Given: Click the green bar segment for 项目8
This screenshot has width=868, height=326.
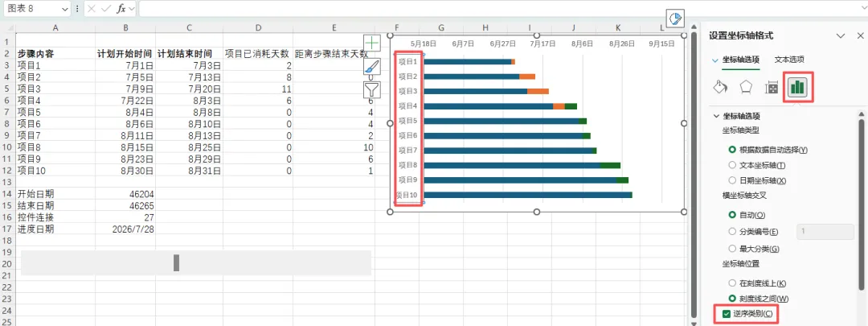Looking at the screenshot, I should pyautogui.click(x=610, y=165).
